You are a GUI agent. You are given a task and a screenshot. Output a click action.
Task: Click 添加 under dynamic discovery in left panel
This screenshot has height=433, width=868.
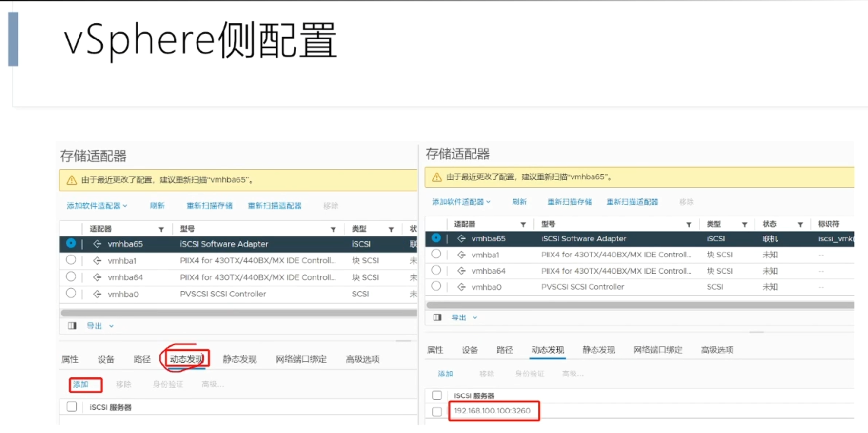[x=80, y=385]
